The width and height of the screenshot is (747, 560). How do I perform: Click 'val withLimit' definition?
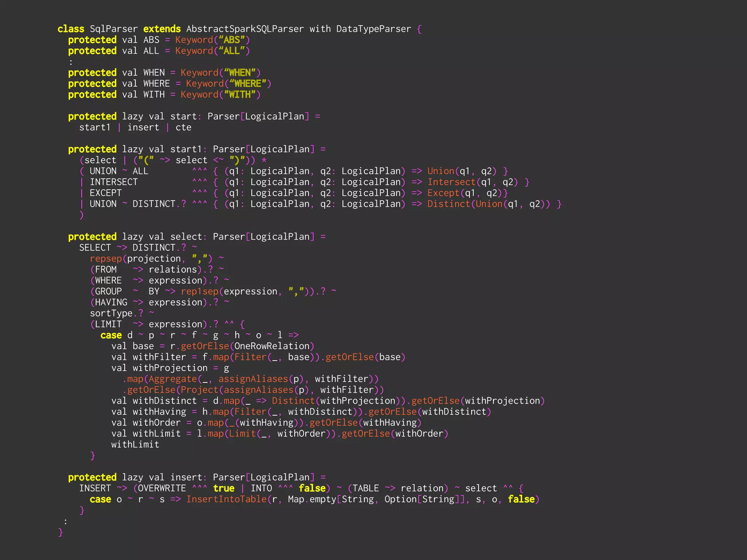coord(280,433)
